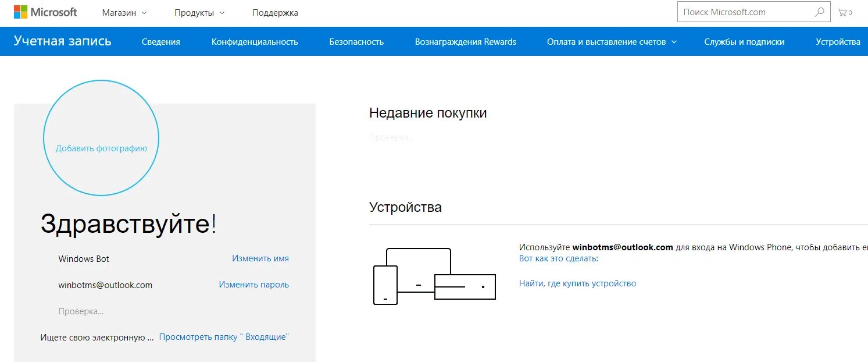This screenshot has width=868, height=362.
Task: Click the Проверка... text under email
Action: pyautogui.click(x=81, y=311)
